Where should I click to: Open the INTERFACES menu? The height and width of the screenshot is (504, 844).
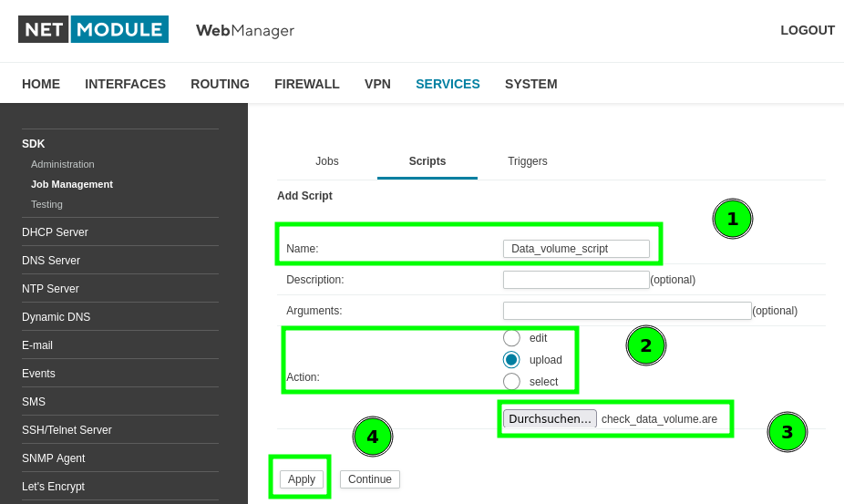[125, 84]
